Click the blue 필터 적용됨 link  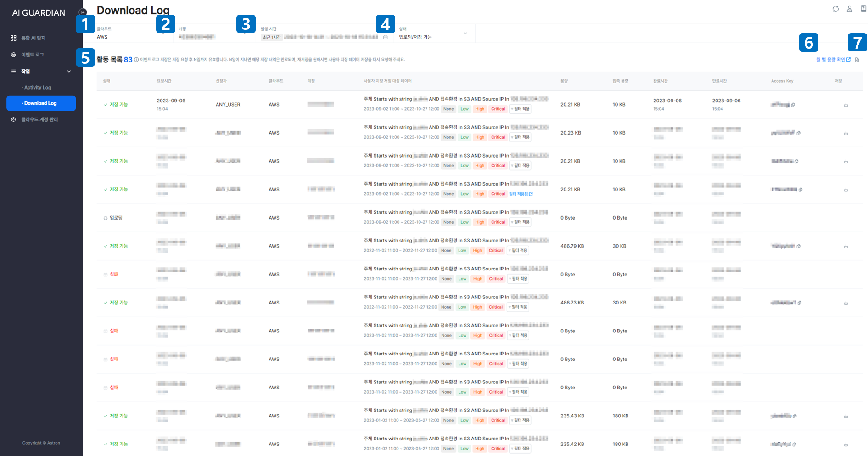(x=521, y=194)
